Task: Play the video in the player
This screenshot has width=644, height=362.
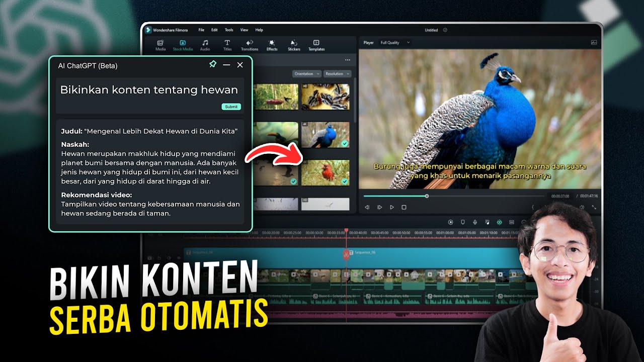Action: click(392, 207)
